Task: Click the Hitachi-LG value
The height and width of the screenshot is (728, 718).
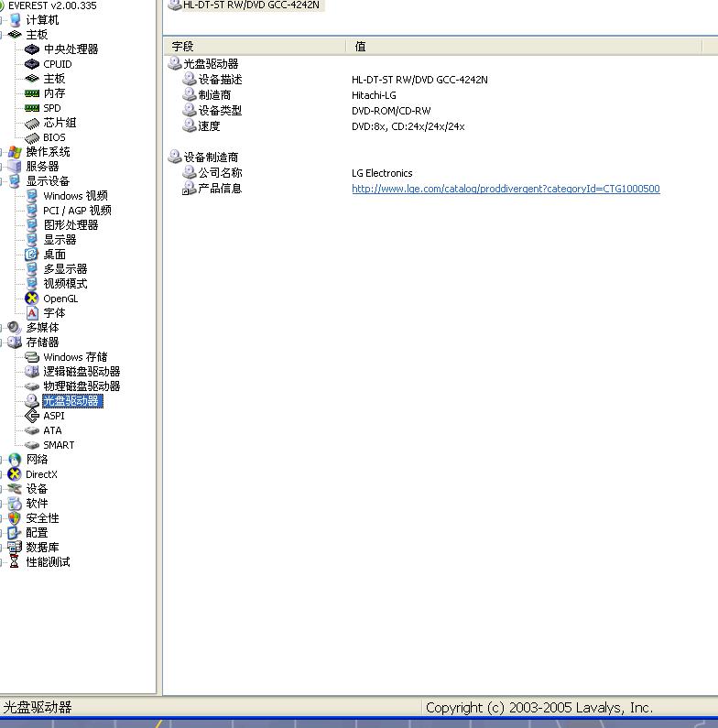Action: (x=374, y=95)
